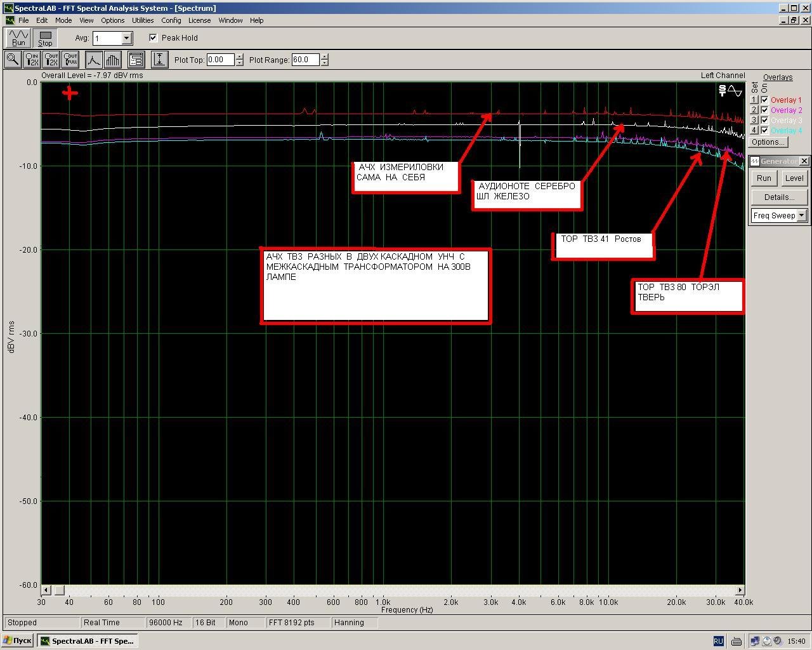Increase Plot Top with up arrow
The width and height of the screenshot is (812, 650).
[239, 56]
